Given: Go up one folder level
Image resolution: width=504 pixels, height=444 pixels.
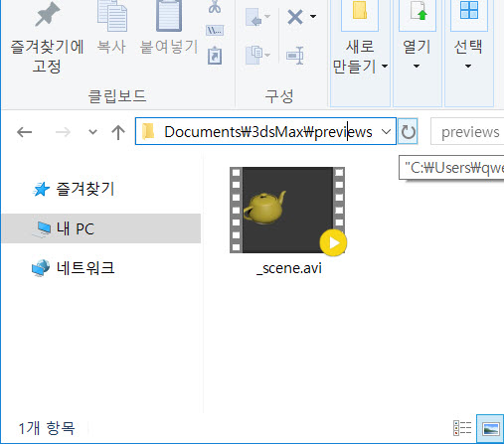Looking at the screenshot, I should point(118,132).
